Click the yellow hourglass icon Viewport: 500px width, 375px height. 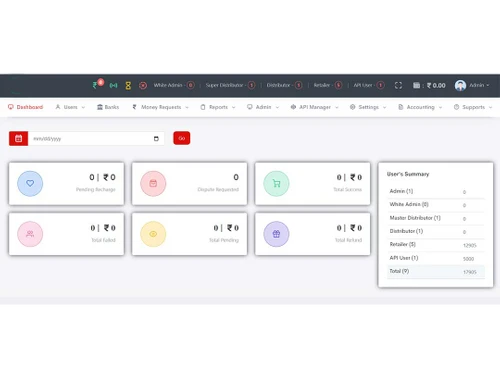tap(128, 86)
